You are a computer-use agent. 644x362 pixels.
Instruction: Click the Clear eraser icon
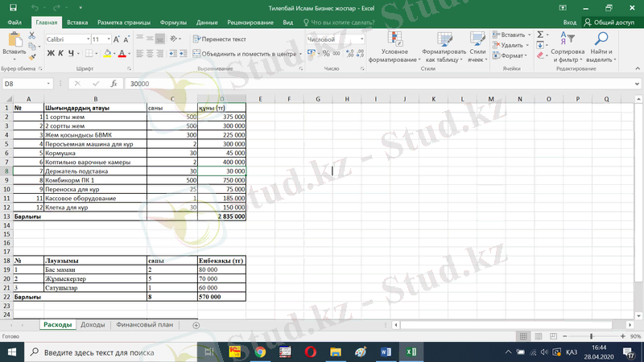pos(540,56)
